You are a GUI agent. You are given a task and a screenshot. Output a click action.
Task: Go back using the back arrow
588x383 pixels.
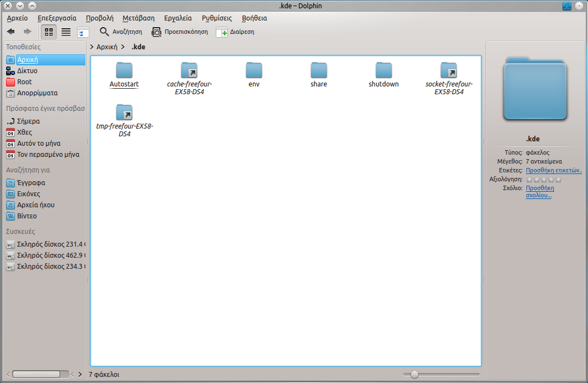pos(11,32)
